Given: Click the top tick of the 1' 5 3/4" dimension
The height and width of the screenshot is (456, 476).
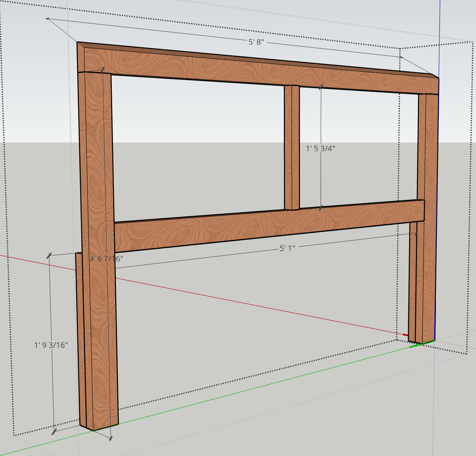Looking at the screenshot, I should coord(321,87).
